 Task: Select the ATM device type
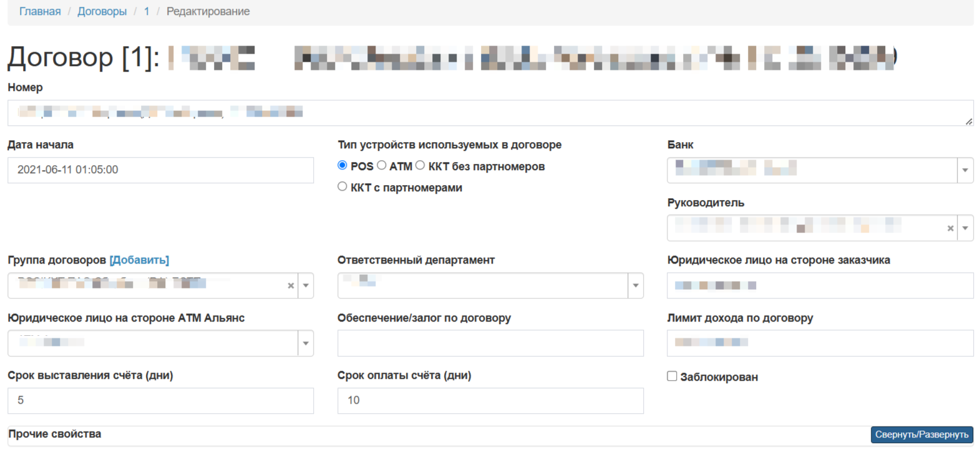click(x=382, y=166)
